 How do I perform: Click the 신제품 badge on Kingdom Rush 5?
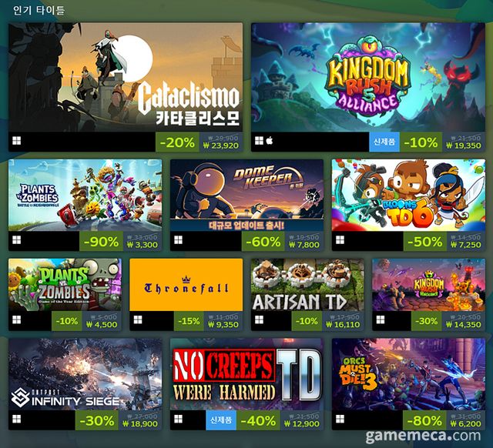[384, 142]
